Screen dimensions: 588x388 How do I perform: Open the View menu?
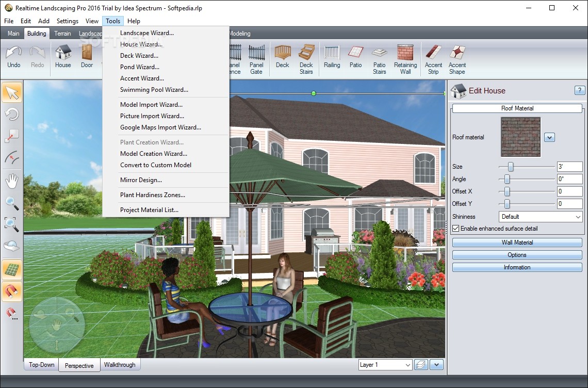click(92, 21)
